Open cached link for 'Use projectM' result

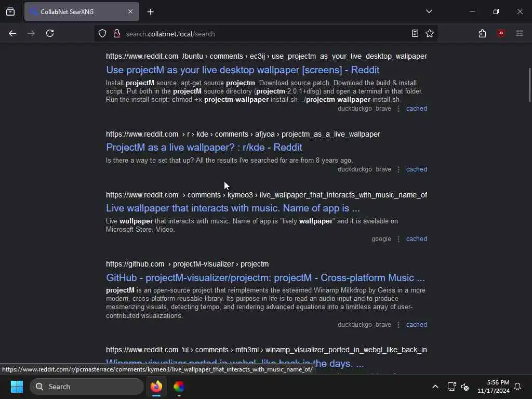[x=417, y=109]
